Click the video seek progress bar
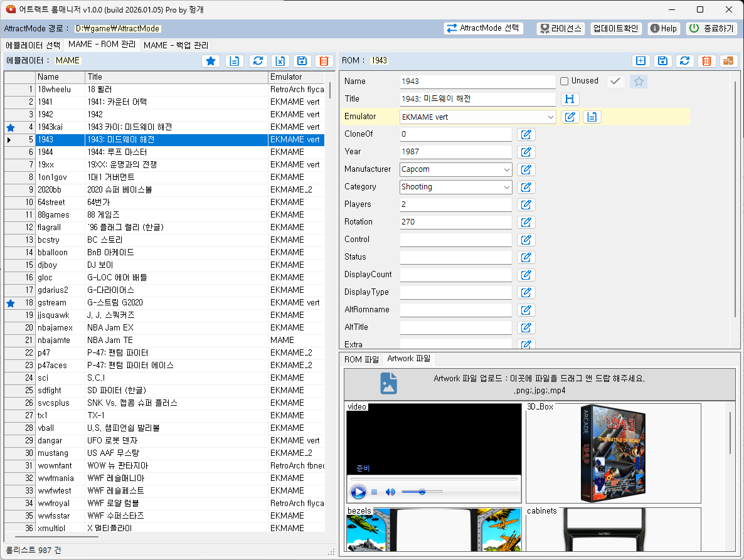This screenshot has width=744, height=560. 433,479
